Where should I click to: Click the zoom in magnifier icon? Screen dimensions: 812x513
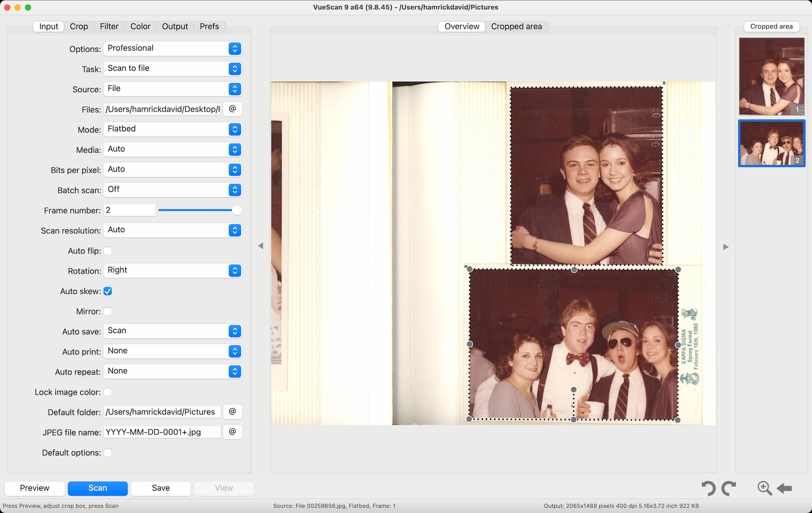[764, 488]
